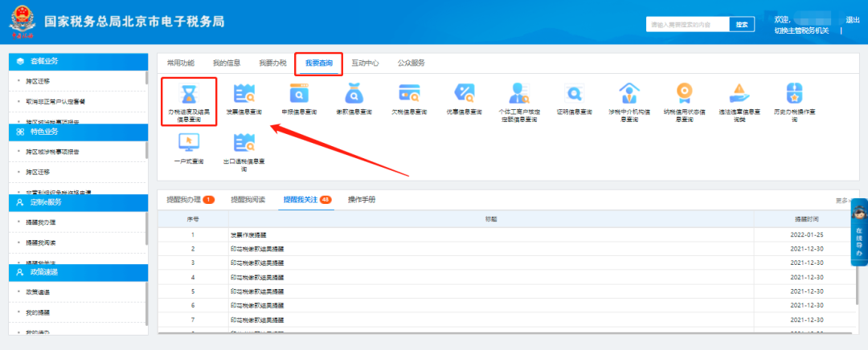Open 提醒我阅读 in 定制e服务 list
The width and height of the screenshot is (868, 350).
coord(40,242)
